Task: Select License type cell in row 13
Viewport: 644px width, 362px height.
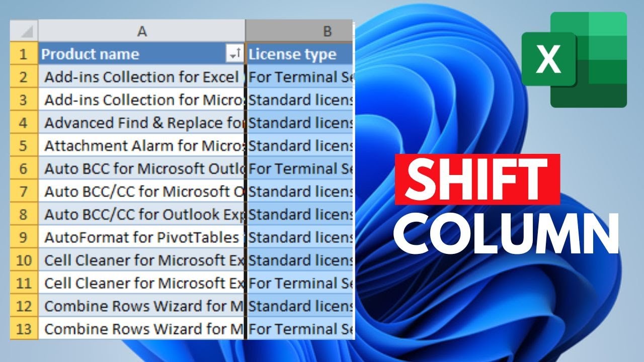Action: pos(300,329)
